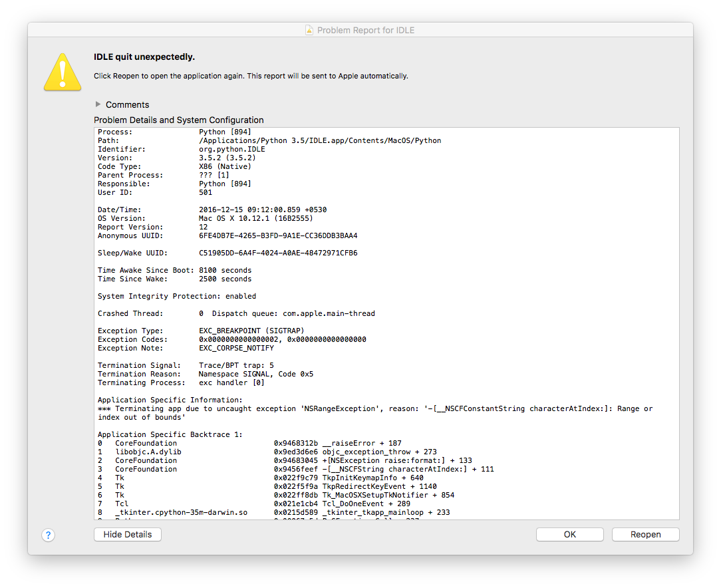This screenshot has width=721, height=588.
Task: Click 'Terminating Process: exc handler [0]'
Action: coord(181,382)
